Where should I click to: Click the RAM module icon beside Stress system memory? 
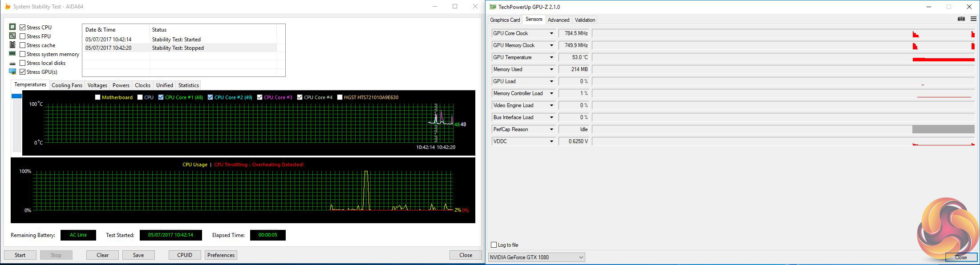pos(12,54)
